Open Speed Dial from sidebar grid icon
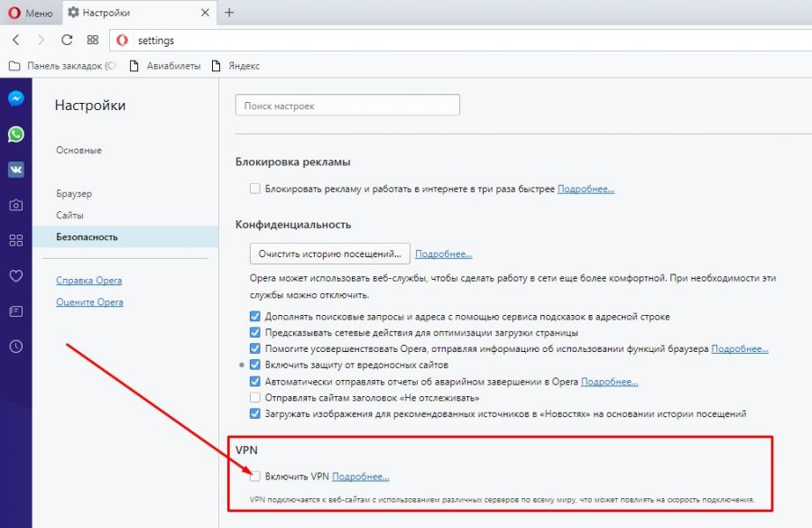Viewport: 812px width, 528px height. (x=16, y=240)
